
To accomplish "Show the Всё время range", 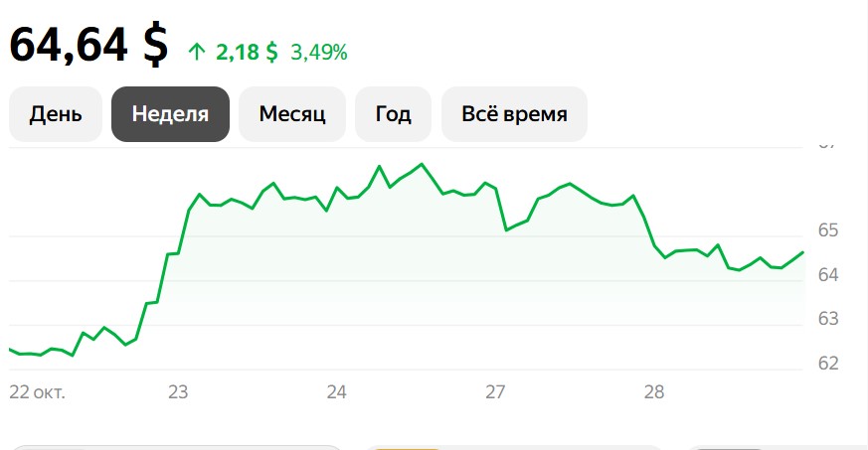I will [514, 114].
